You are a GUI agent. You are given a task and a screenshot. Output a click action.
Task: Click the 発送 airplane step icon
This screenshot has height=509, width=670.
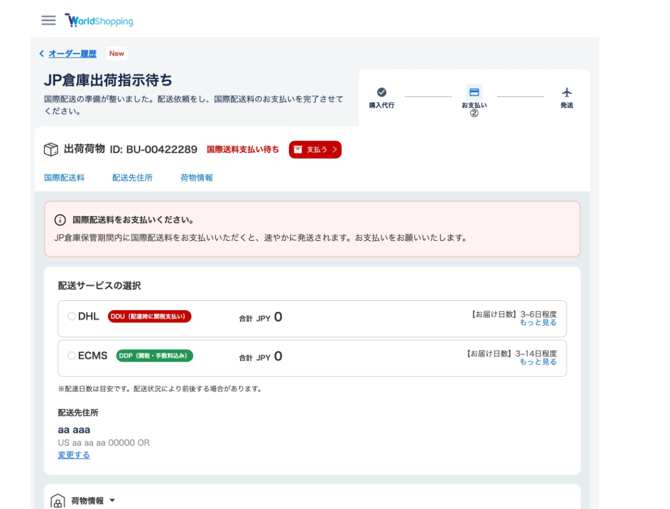[567, 92]
